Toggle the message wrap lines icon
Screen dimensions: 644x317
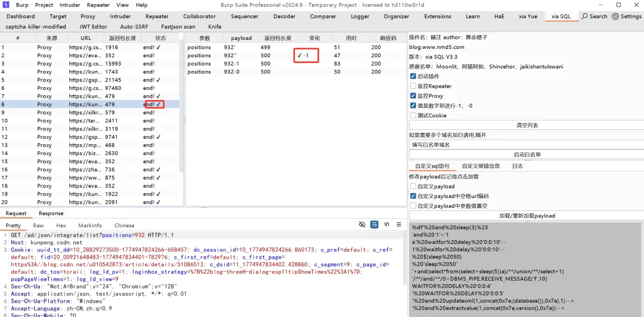click(374, 225)
